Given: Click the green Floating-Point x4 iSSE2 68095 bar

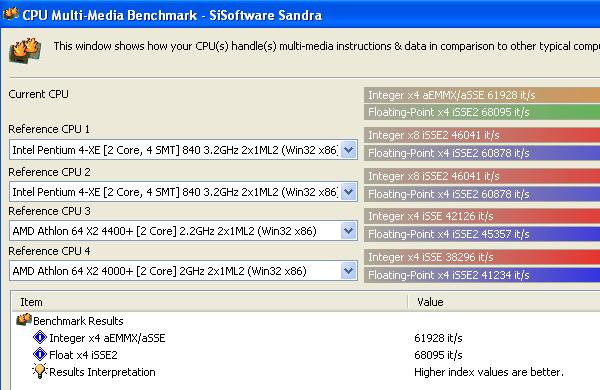Looking at the screenshot, I should click(x=482, y=112).
